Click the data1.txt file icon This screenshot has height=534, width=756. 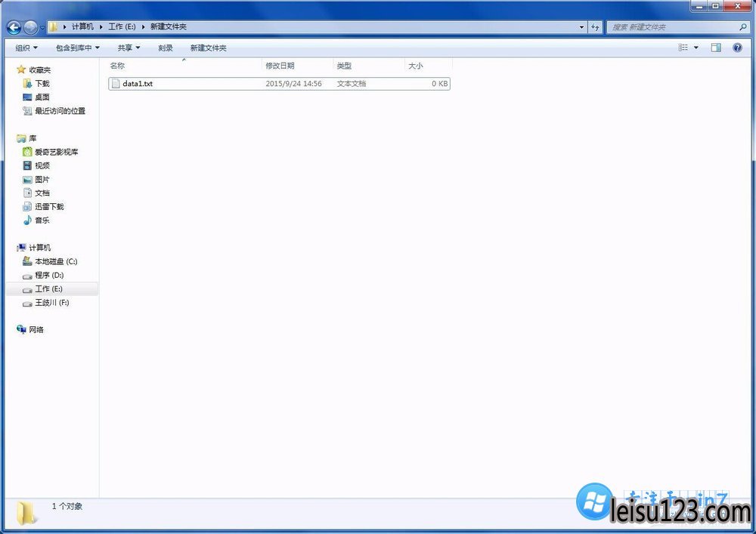tap(116, 83)
